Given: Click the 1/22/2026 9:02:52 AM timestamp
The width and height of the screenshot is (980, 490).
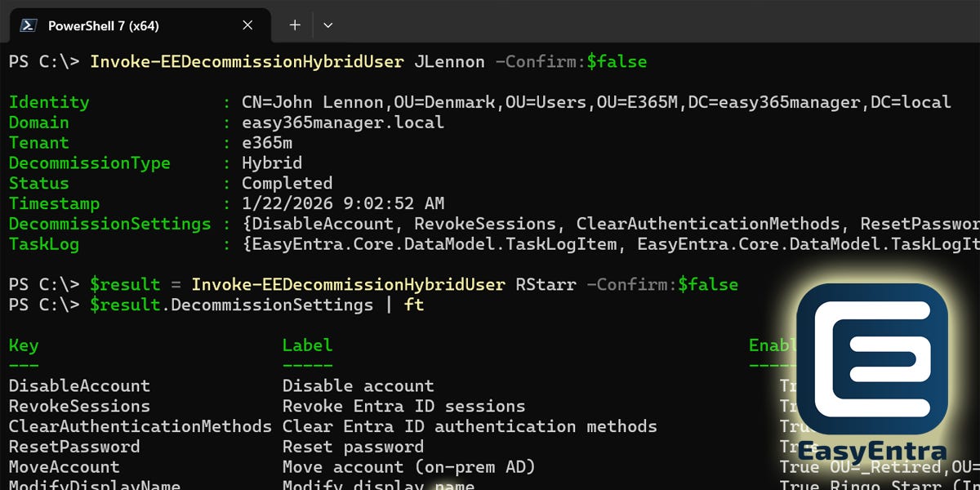Looking at the screenshot, I should 343,204.
